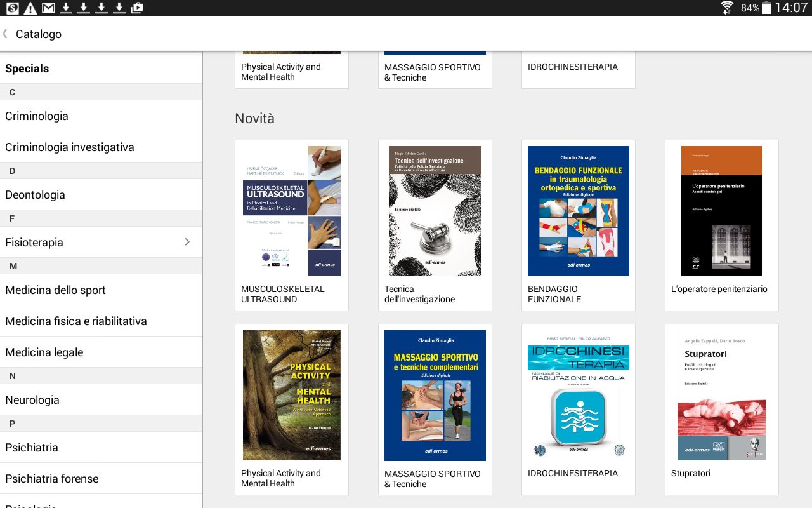The width and height of the screenshot is (812, 508).
Task: Open the warning notification icon in status bar
Action: point(30,8)
